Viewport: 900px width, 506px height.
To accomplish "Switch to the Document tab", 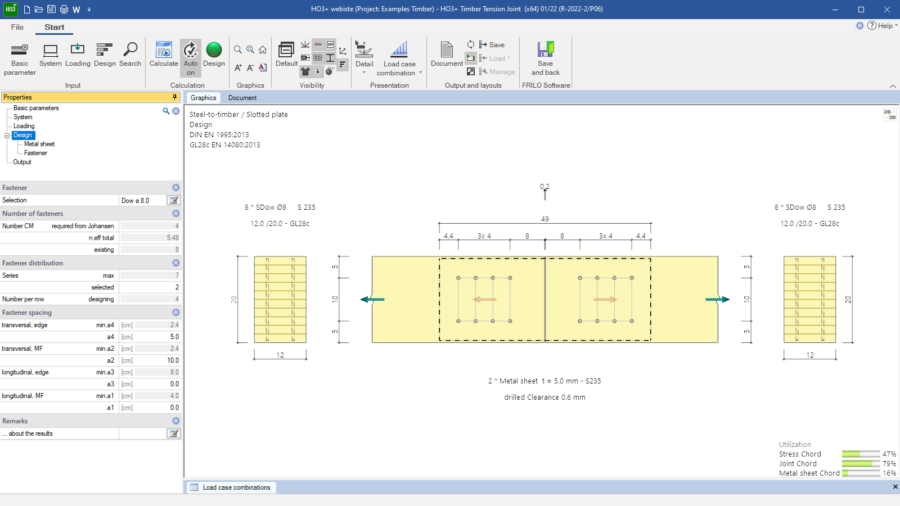I will pyautogui.click(x=242, y=98).
